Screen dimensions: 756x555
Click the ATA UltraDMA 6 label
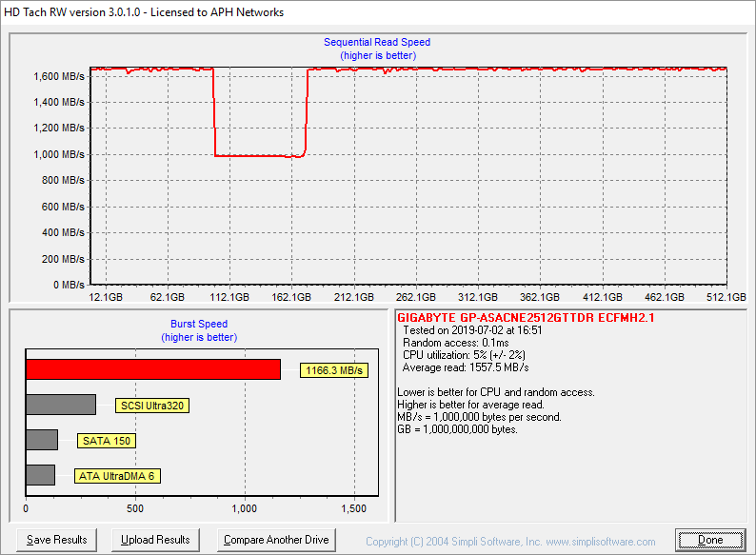point(117,476)
